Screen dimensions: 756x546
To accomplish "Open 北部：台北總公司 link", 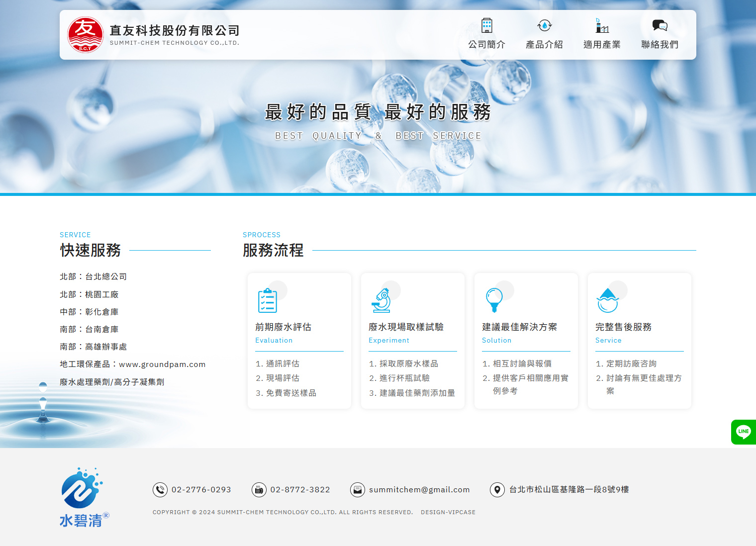I will click(94, 276).
